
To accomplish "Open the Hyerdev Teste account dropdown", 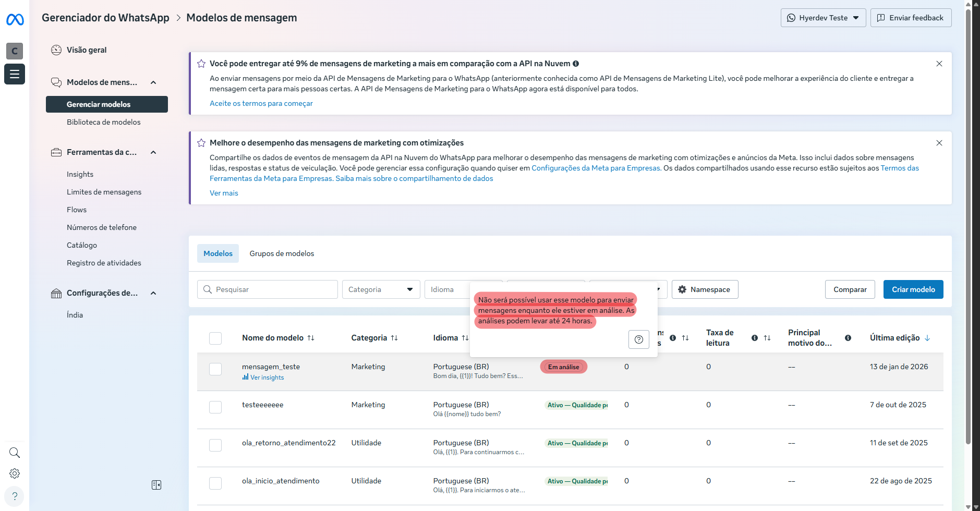I will coord(823,18).
